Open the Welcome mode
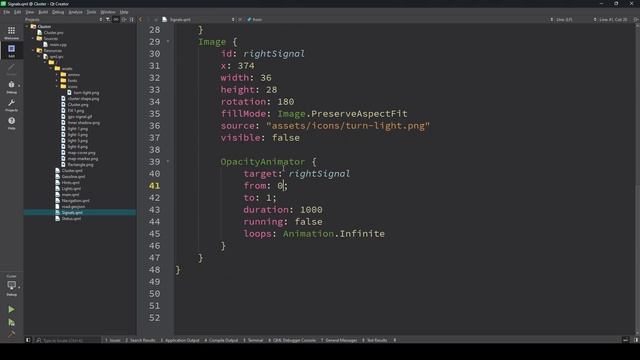Screen dimensions: 640x360 click(11, 33)
